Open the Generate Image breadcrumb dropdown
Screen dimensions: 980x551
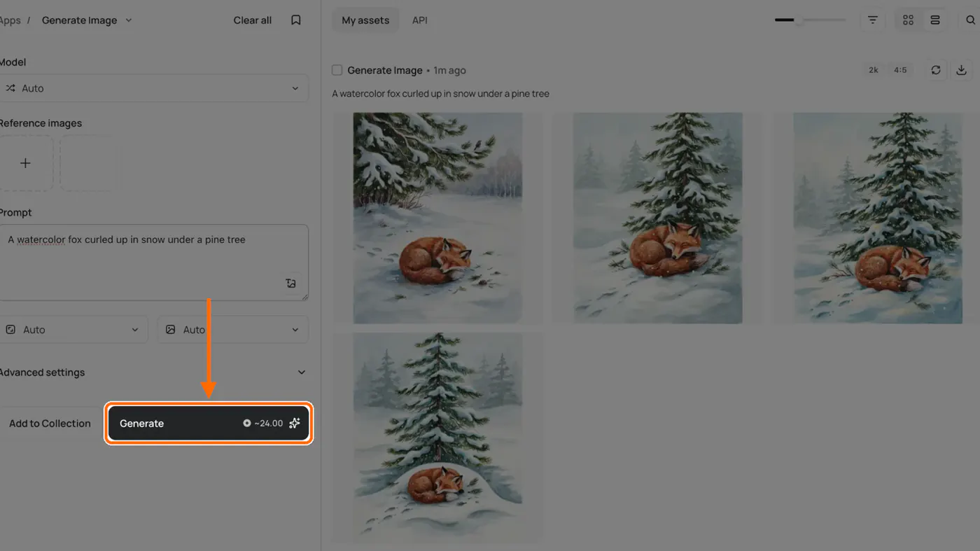point(87,20)
